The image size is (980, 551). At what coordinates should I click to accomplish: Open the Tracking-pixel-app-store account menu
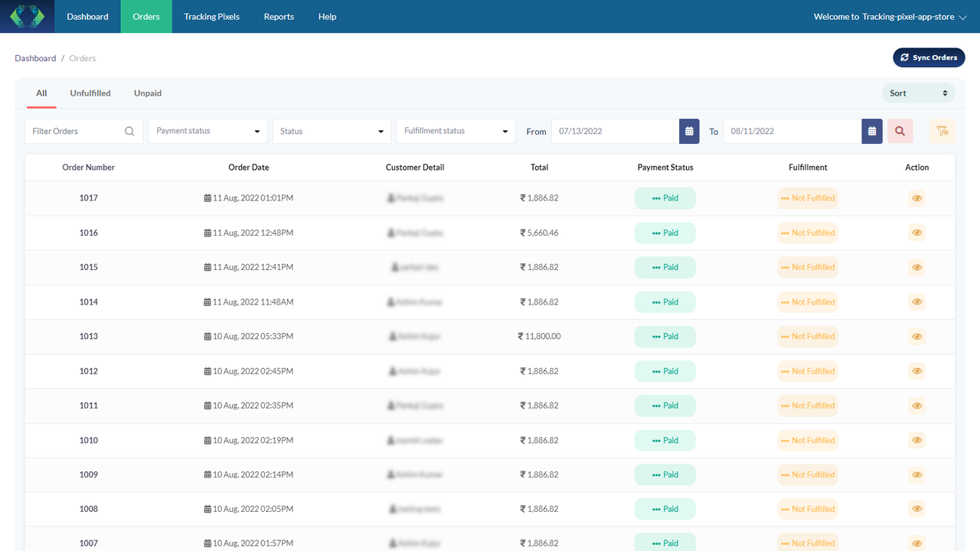pyautogui.click(x=890, y=16)
